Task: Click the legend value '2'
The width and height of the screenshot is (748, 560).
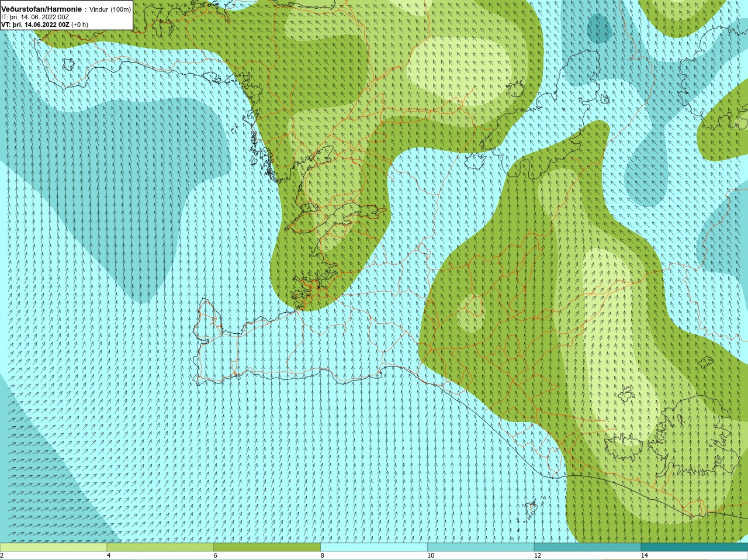Action: [x=2, y=556]
